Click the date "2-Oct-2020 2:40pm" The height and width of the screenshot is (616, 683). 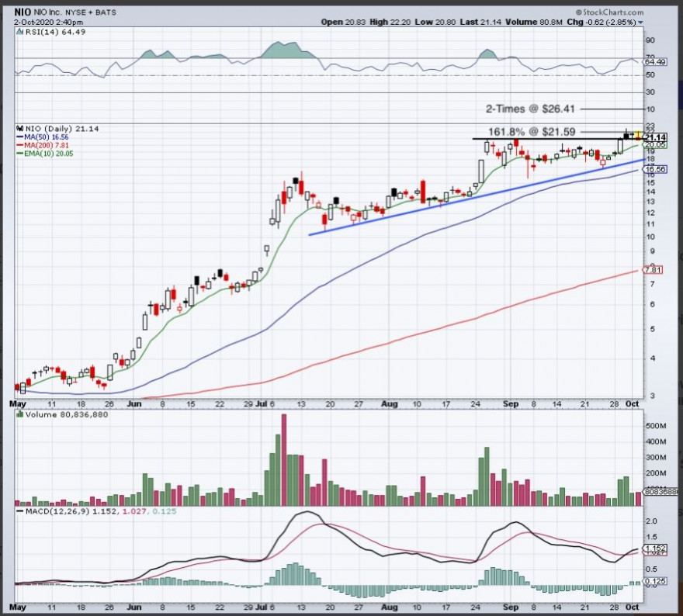click(x=48, y=22)
